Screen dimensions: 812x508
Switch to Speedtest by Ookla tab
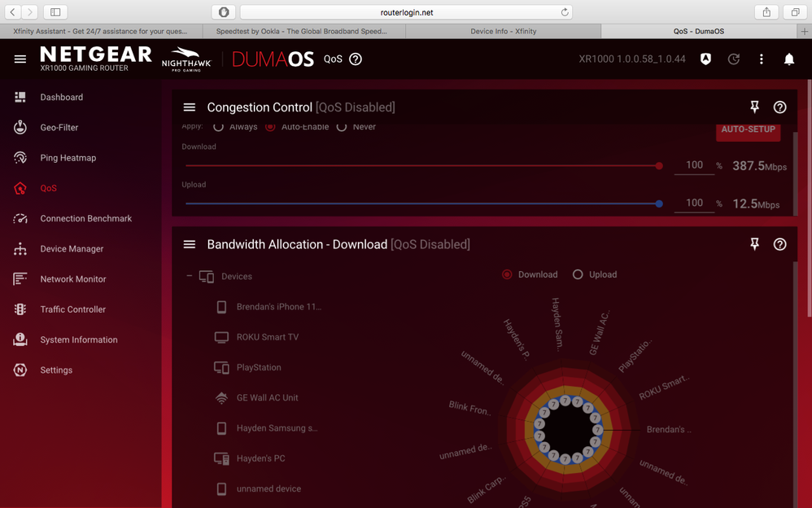301,31
